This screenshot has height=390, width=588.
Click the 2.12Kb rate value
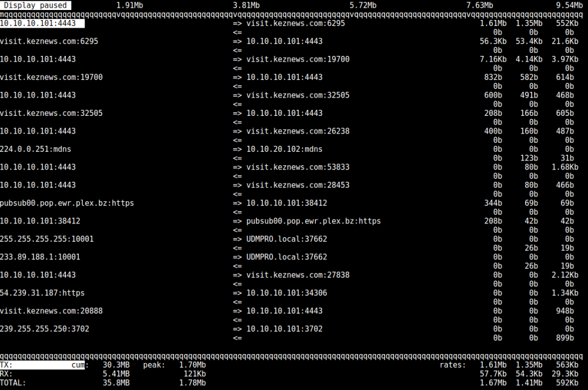tap(564, 275)
